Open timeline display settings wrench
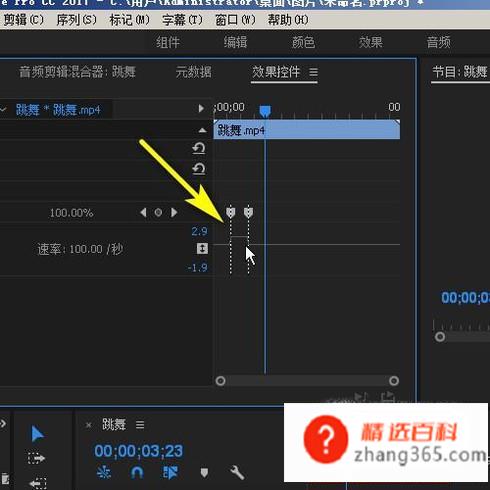The image size is (490, 490). 237,473
